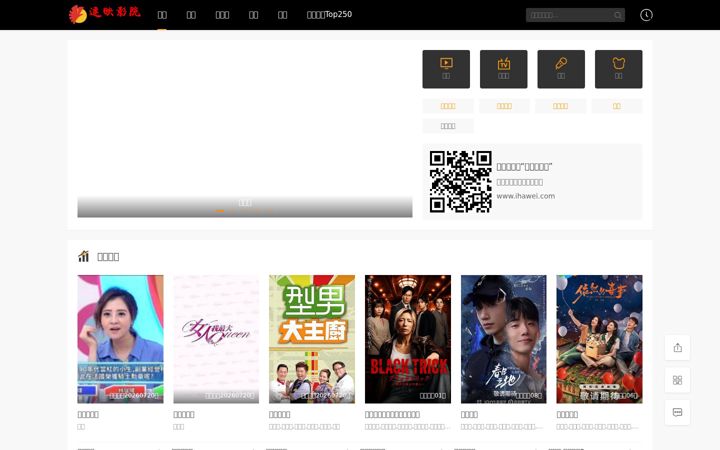Click the magnifier search icon

(x=618, y=16)
